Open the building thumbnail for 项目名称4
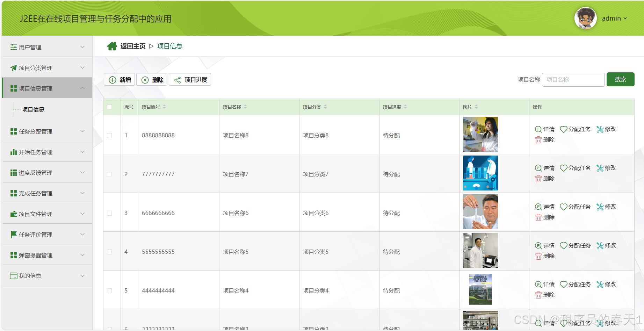The height and width of the screenshot is (331, 644). pos(480,289)
